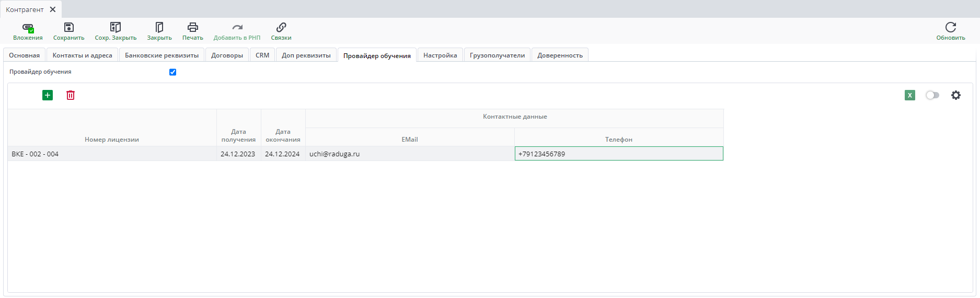The width and height of the screenshot is (980, 298).
Task: Open the Банковские реквизиты tab
Action: (162, 55)
